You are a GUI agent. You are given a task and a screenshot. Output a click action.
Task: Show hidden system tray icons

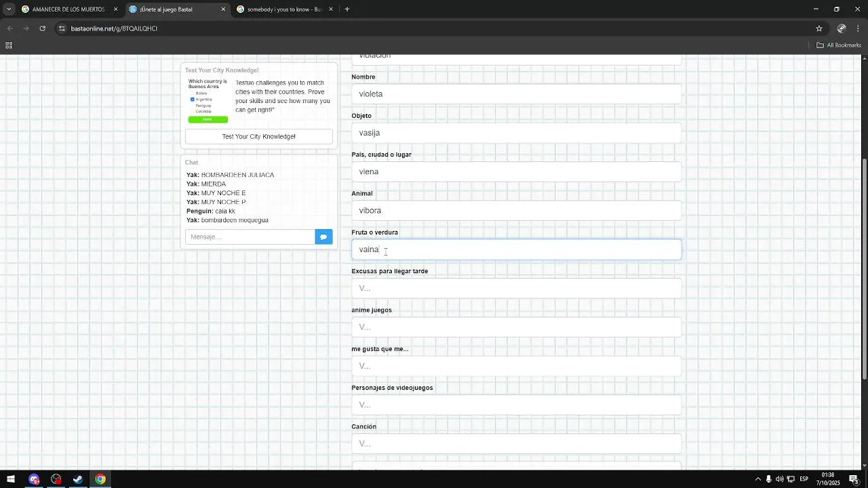[758, 479]
